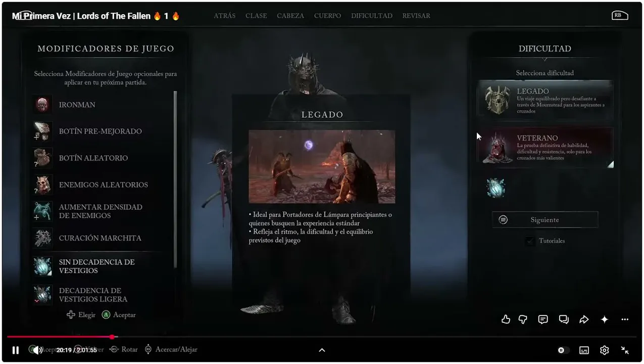
Task: Click the active modifier lantern icon under Veterano
Action: pyautogui.click(x=496, y=188)
